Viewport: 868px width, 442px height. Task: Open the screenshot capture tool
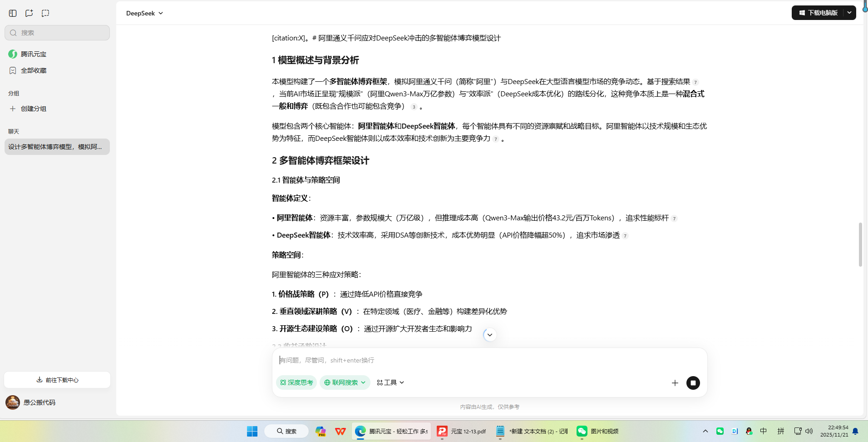point(45,13)
